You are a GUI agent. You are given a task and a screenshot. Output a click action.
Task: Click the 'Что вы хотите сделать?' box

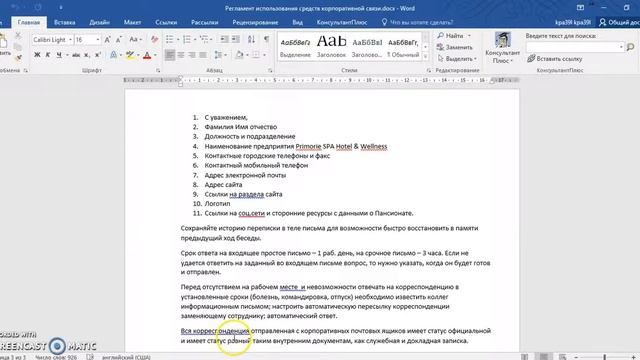[x=417, y=22]
